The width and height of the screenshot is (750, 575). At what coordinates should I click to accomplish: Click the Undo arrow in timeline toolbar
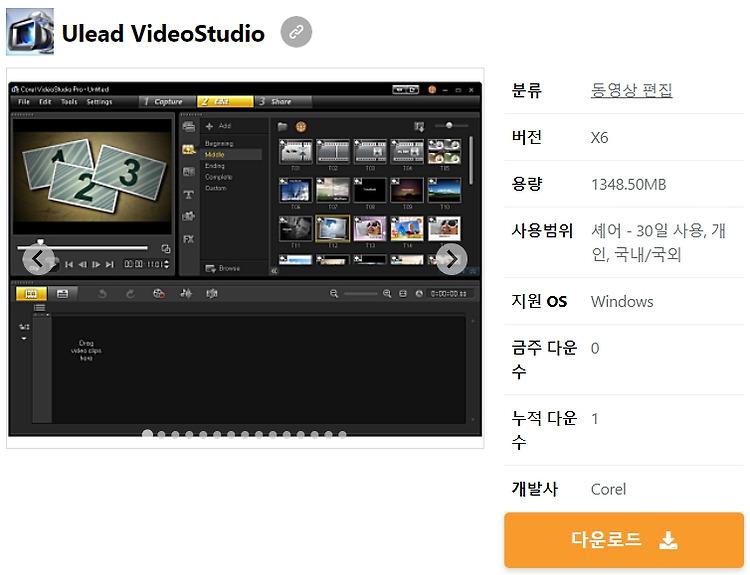pos(102,294)
